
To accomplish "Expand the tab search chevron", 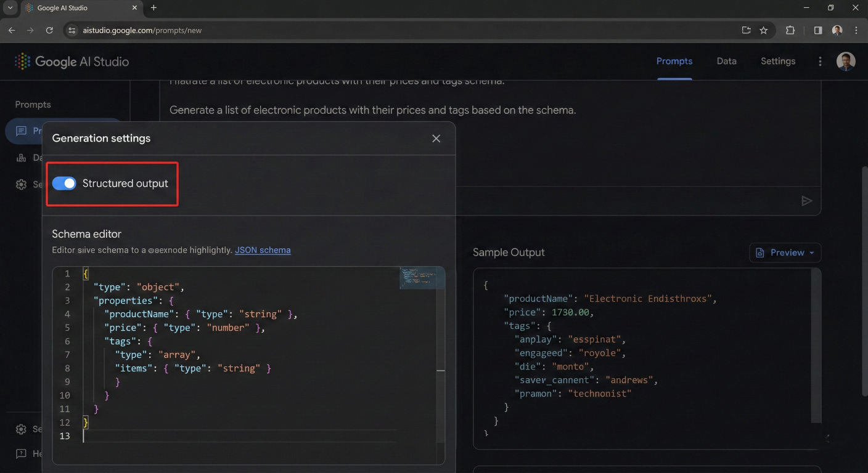I will coord(10,8).
